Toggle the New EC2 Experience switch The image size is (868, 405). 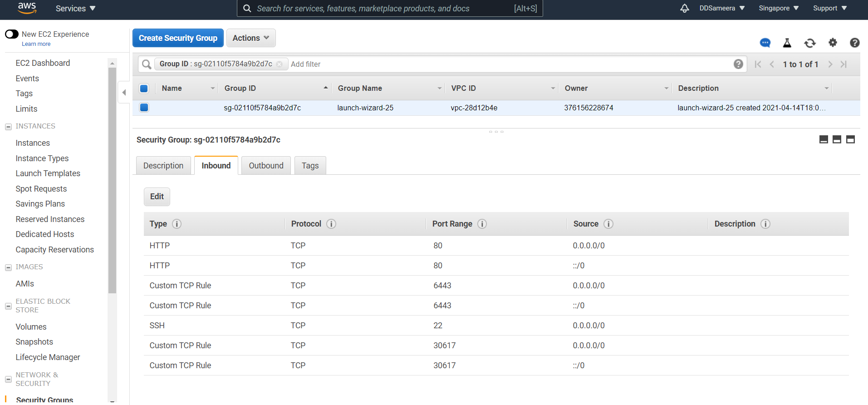click(12, 34)
